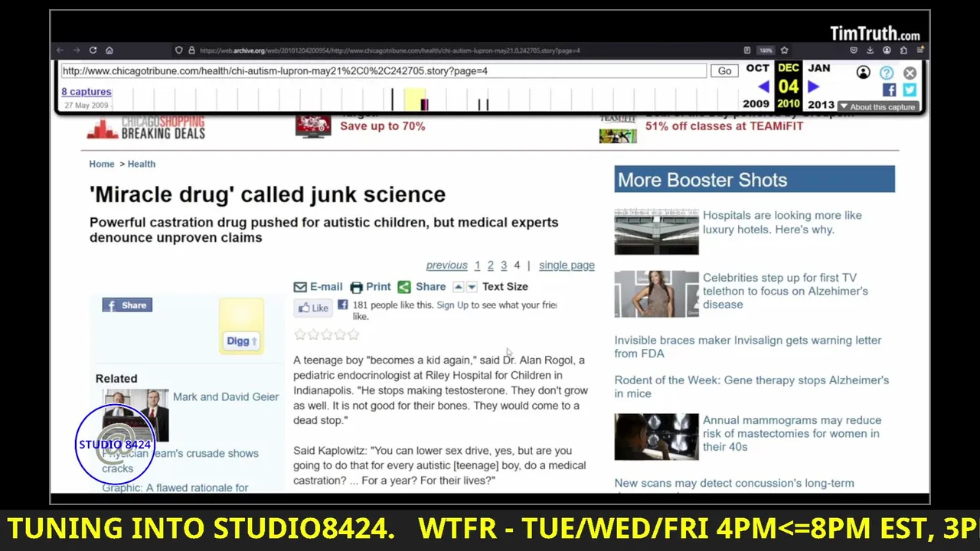Click the 180% zoom level indicator
This screenshot has width=980, height=551.
pos(766,51)
